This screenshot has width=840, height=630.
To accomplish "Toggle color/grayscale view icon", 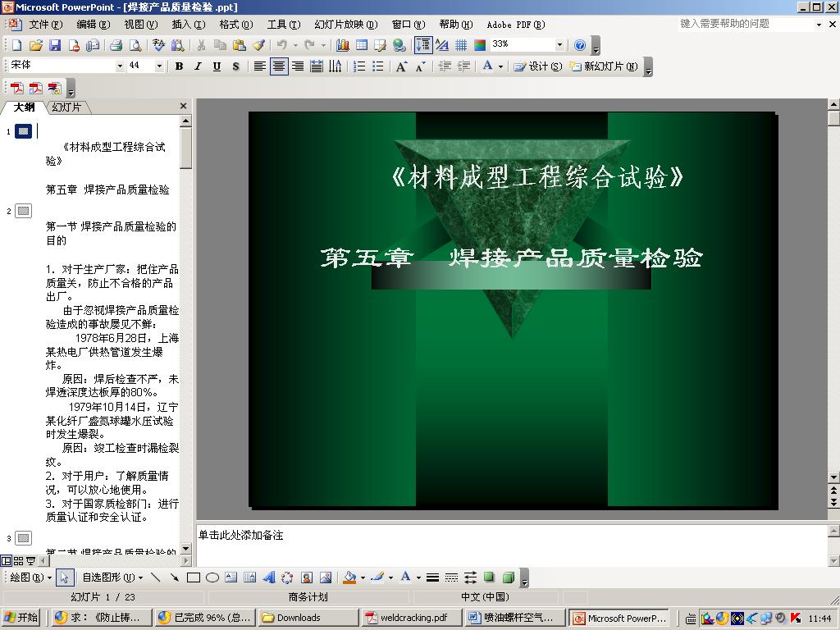I will point(480,46).
